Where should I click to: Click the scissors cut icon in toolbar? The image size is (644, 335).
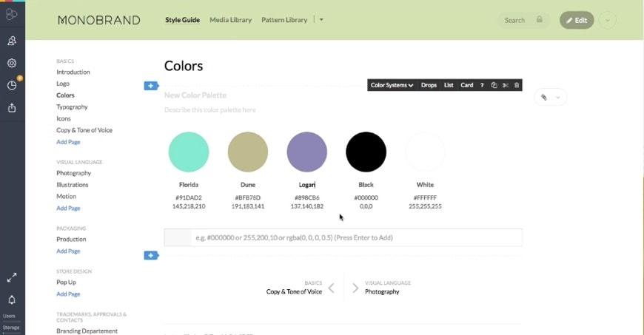[506, 85]
